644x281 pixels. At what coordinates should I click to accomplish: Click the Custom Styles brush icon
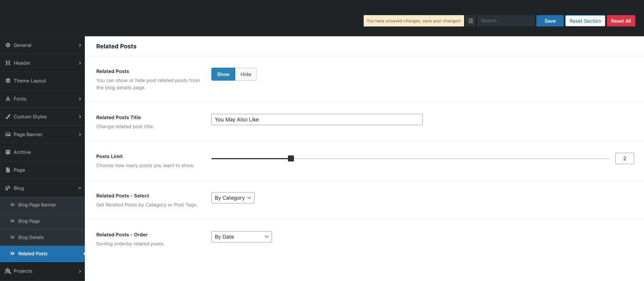[x=8, y=116]
